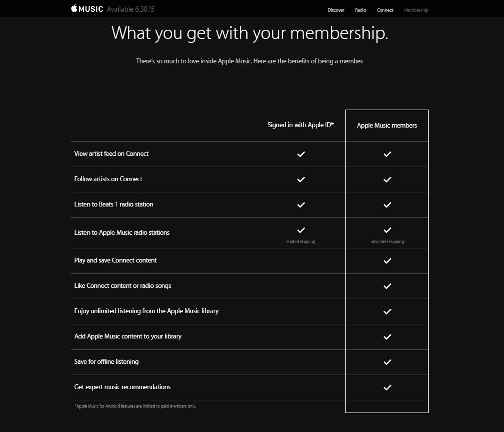This screenshot has height=432, width=504.
Task: Click the 'Signed in with Apple ID' header
Action: coord(301,125)
